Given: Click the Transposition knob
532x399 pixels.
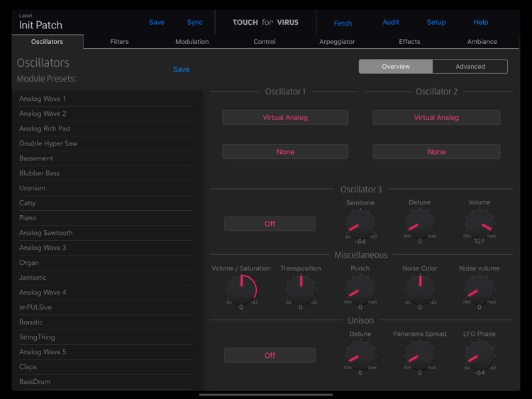Looking at the screenshot, I should 301,290.
